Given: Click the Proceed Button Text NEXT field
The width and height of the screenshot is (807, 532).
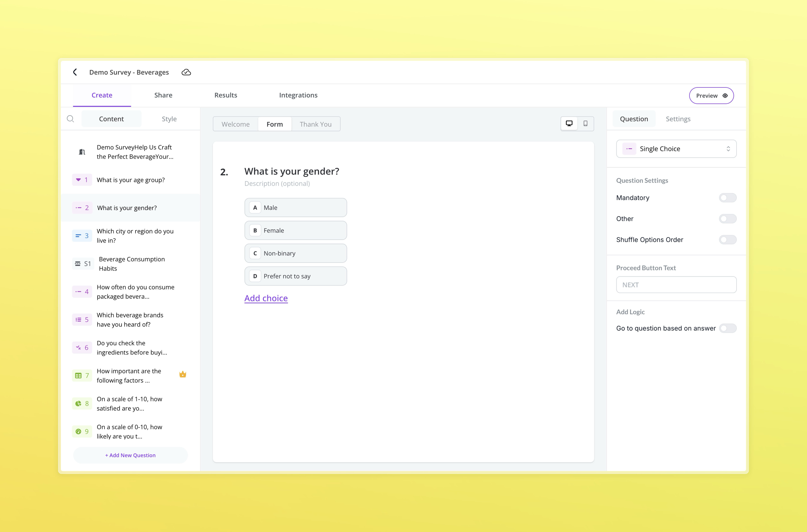Looking at the screenshot, I should pyautogui.click(x=676, y=285).
